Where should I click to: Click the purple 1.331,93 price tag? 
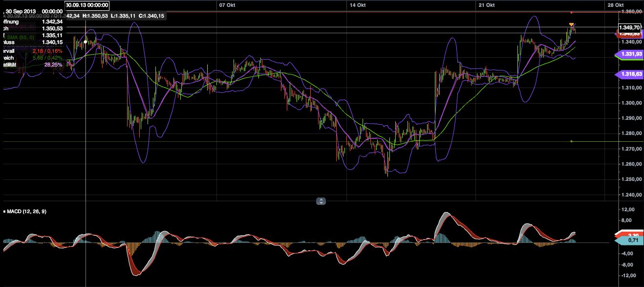(630, 54)
